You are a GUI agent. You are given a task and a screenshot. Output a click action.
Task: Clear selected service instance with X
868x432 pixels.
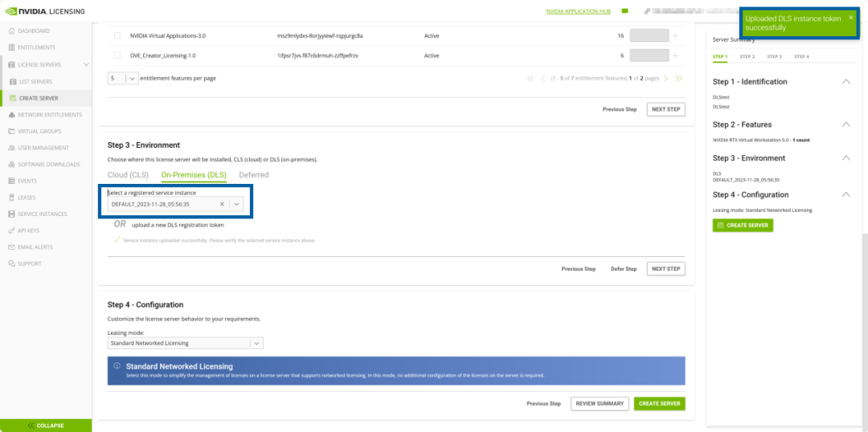click(222, 204)
